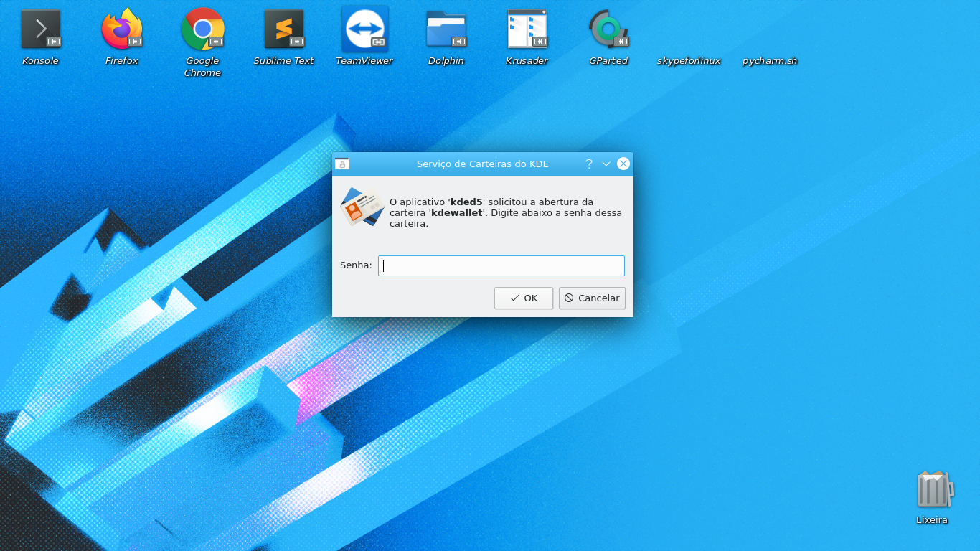This screenshot has width=980, height=551.
Task: Click the 'Serviço de Carteiras do KDE' title
Action: 483,164
